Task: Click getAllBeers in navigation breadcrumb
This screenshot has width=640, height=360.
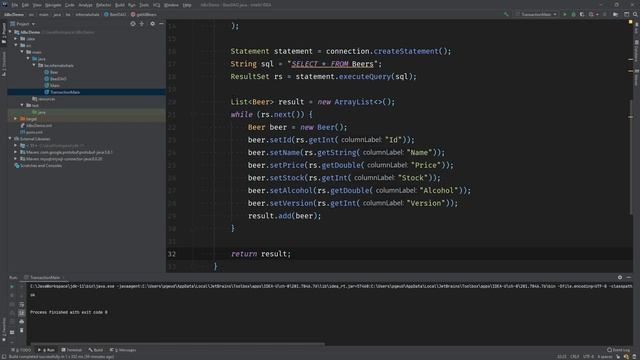Action: 143,14
